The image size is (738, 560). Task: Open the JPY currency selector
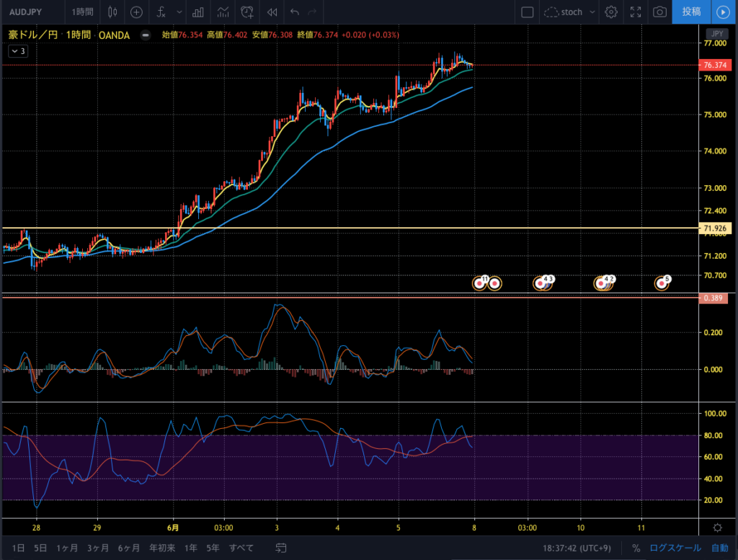pyautogui.click(x=717, y=33)
